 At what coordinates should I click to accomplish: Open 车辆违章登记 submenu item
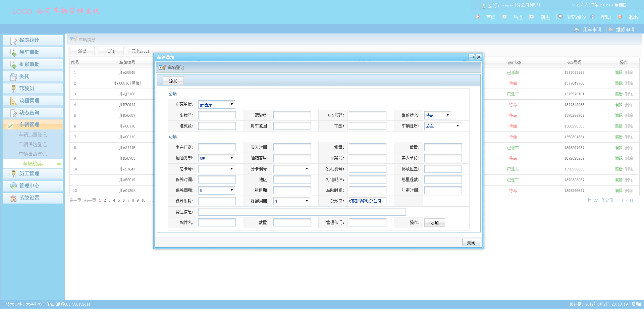click(33, 135)
